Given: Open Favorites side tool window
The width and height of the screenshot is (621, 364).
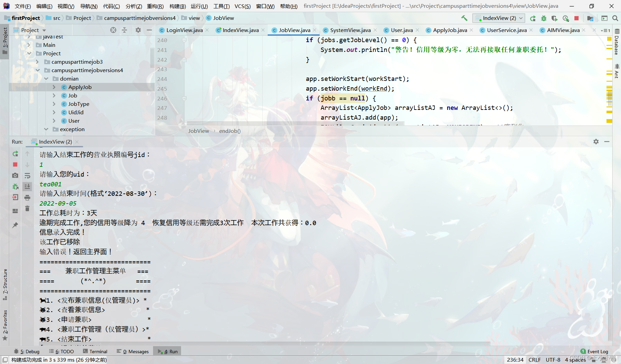Looking at the screenshot, I should [x=5, y=325].
